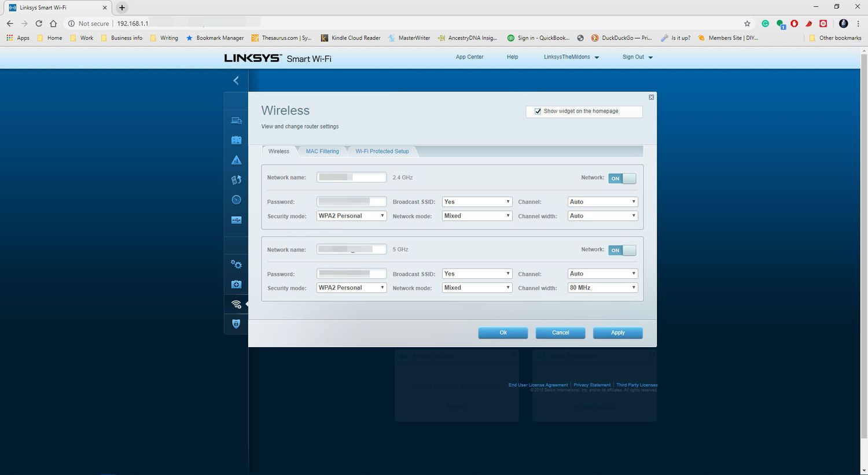This screenshot has height=475, width=868.
Task: Expand 5 GHz Channel width 80 MHz dropdown
Action: (602, 288)
